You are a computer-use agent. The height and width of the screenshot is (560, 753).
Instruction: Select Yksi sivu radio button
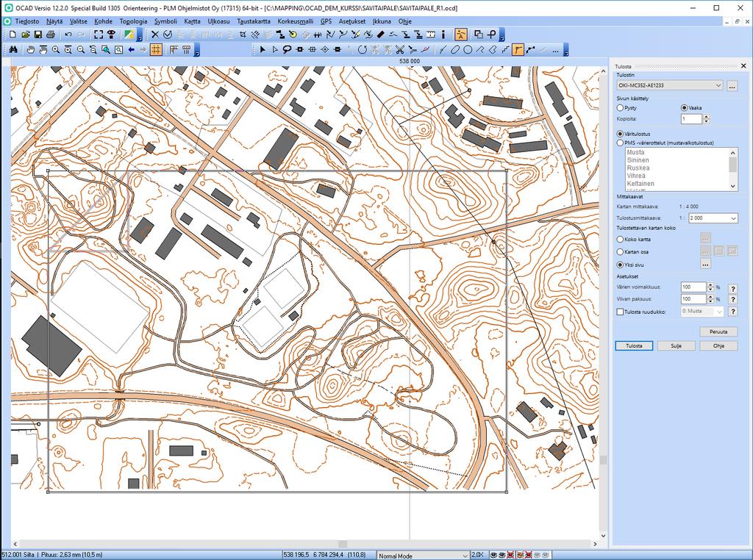[620, 265]
